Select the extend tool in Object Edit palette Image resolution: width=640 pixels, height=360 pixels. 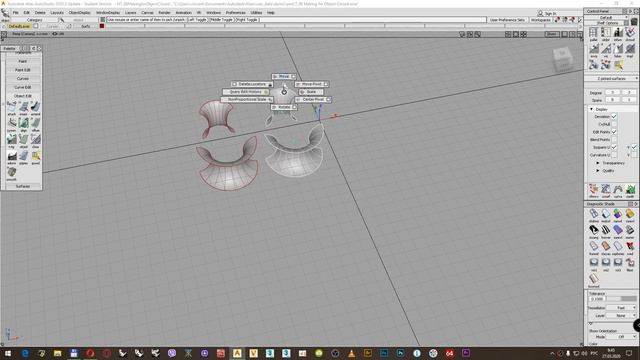tap(36, 107)
